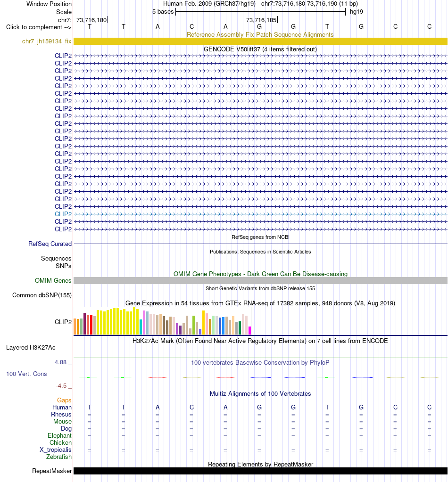Click the 'Human' species label
448x482 pixels.
[x=62, y=407]
